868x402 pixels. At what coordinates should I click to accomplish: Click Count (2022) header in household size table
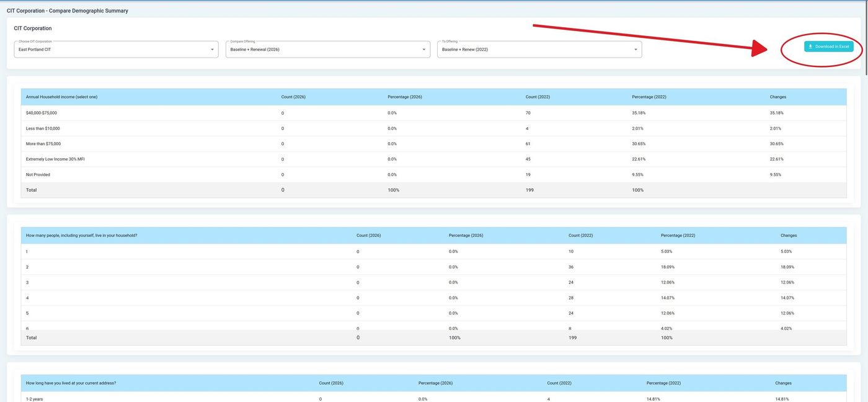pyautogui.click(x=581, y=236)
